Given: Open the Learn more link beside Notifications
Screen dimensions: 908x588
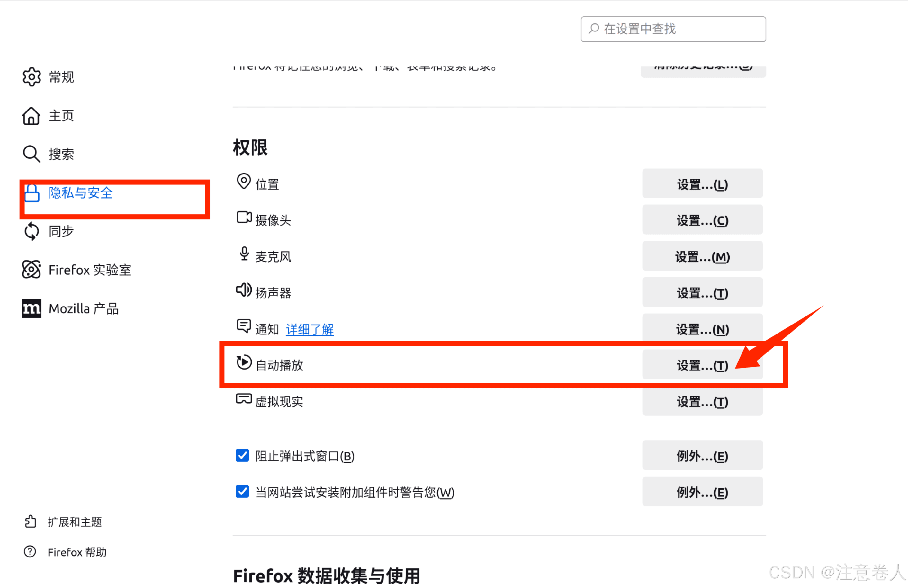Looking at the screenshot, I should tap(310, 329).
